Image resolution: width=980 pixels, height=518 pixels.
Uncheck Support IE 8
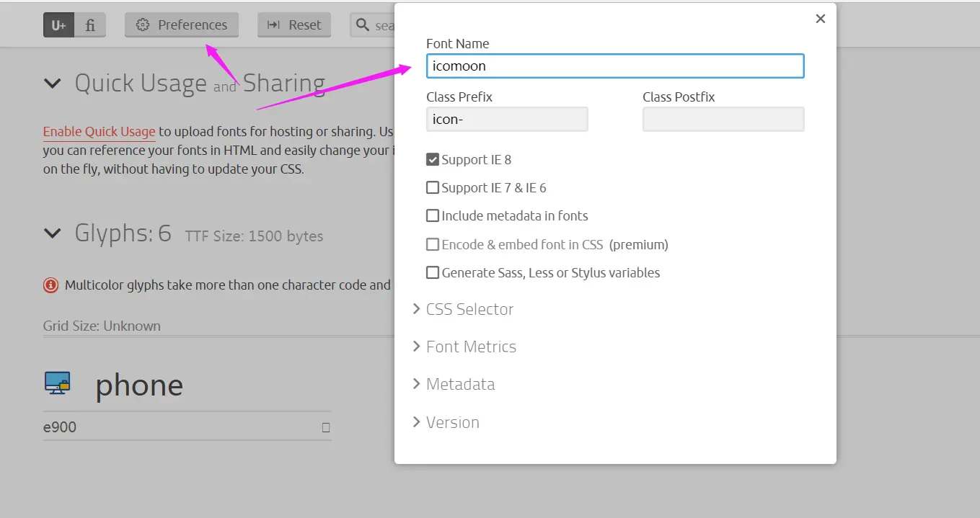point(433,160)
